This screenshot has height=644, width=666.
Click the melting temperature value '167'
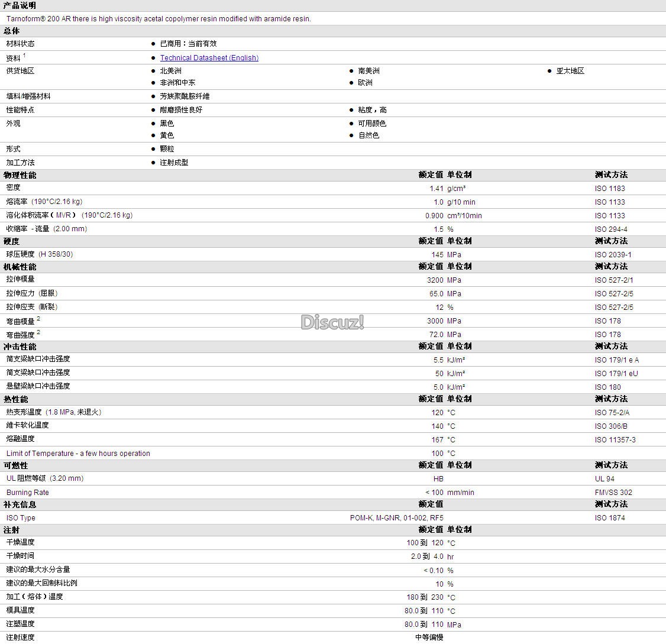point(438,440)
